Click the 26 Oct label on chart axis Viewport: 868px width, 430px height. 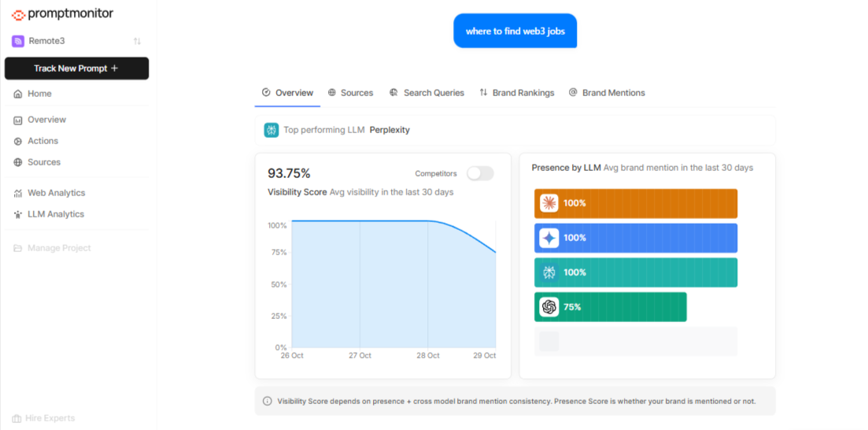(292, 356)
